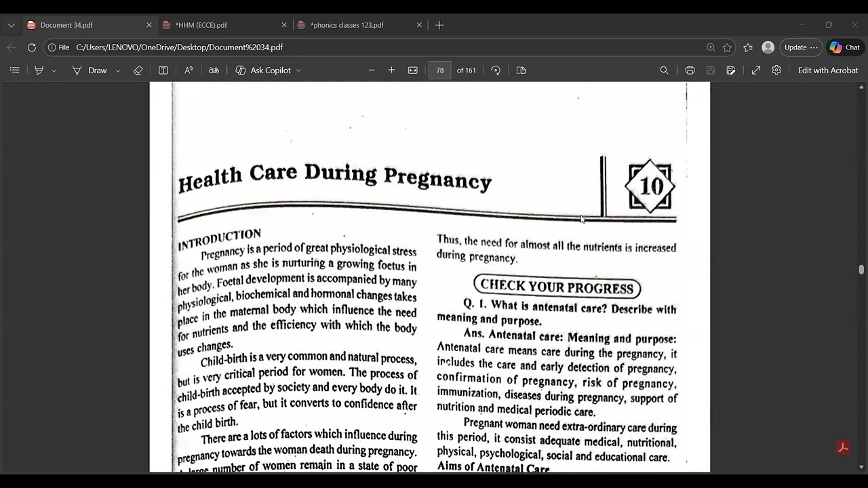Open the browser profile avatar
Viewport: 868px width, 488px height.
coord(768,47)
